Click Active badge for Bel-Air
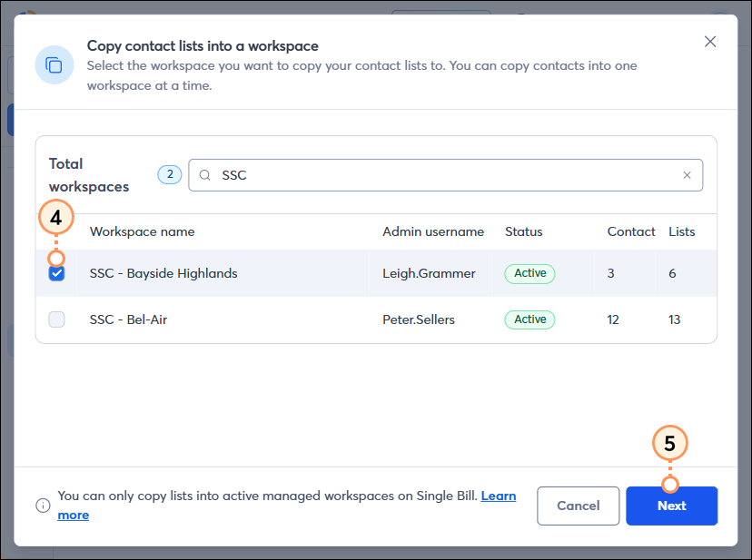 click(x=529, y=319)
